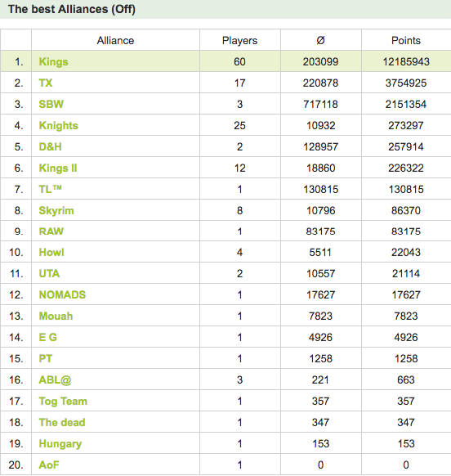The width and height of the screenshot is (451, 476).
Task: View The dead alliance page
Action: click(62, 422)
